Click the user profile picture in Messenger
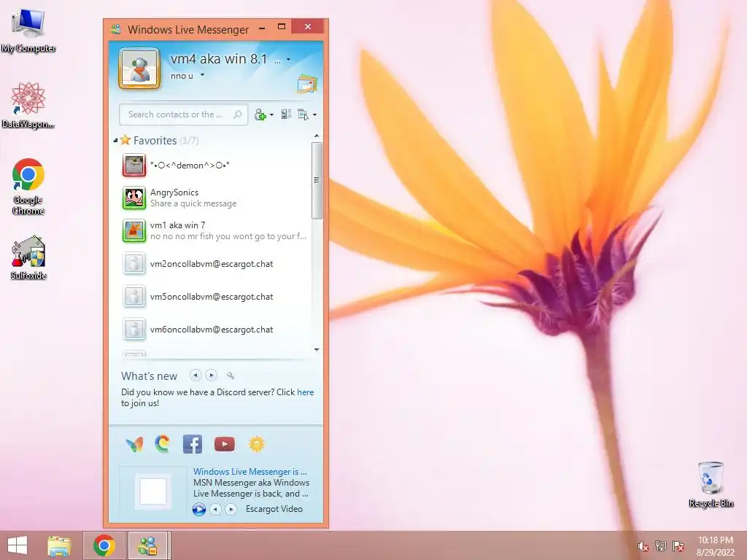Viewport: 747px width, 560px height. [x=139, y=69]
